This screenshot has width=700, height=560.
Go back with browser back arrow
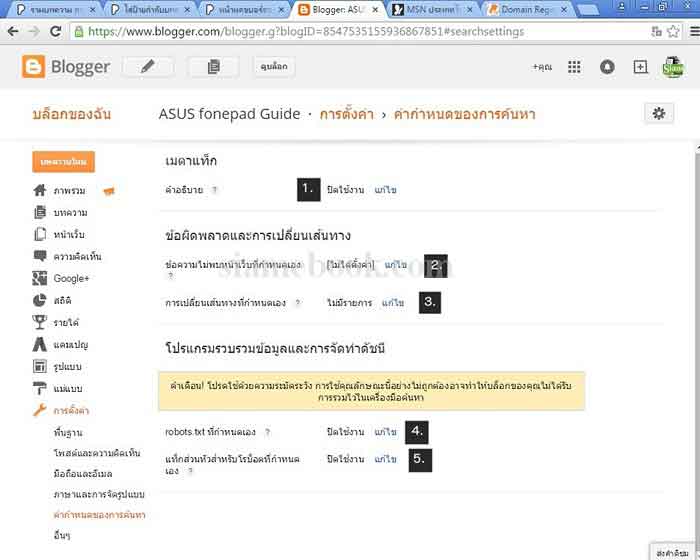[x=13, y=31]
